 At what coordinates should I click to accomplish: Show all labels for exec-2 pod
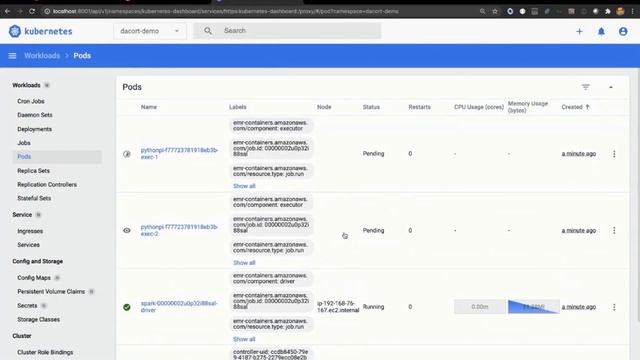[244, 263]
